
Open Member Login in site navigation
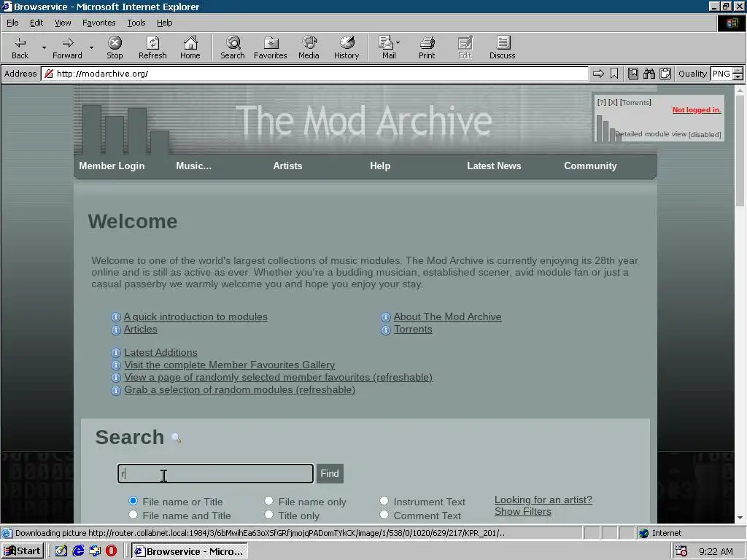click(112, 166)
